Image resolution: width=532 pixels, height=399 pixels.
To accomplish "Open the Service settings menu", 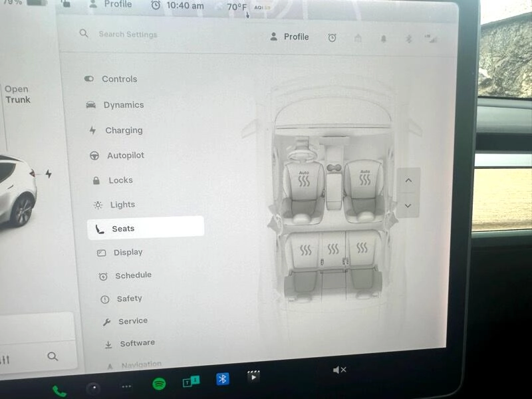I will pos(125,321).
